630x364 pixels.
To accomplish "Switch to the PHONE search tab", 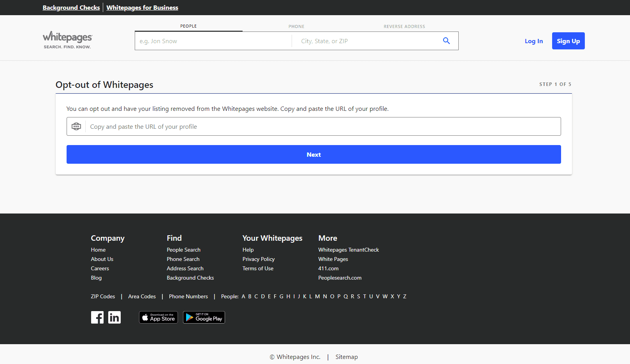I will (296, 26).
